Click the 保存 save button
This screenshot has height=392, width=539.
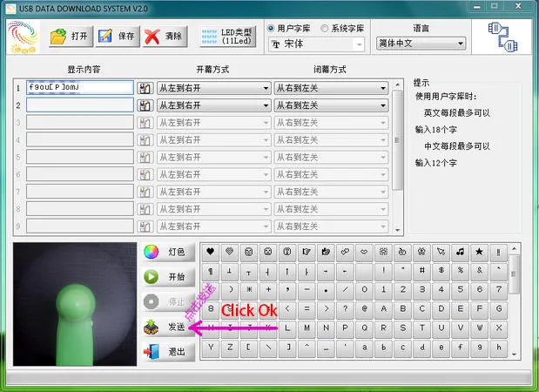click(x=118, y=36)
